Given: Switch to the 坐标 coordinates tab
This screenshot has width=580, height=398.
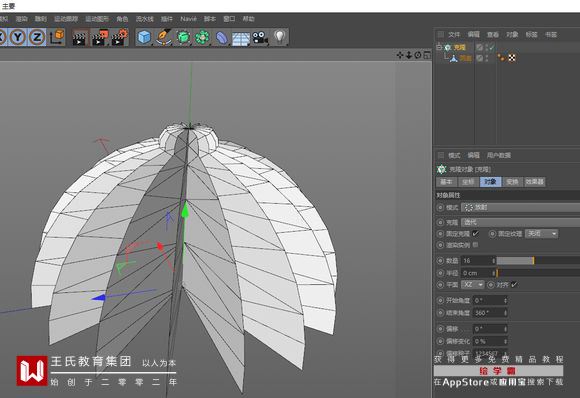Looking at the screenshot, I should click(x=468, y=182).
